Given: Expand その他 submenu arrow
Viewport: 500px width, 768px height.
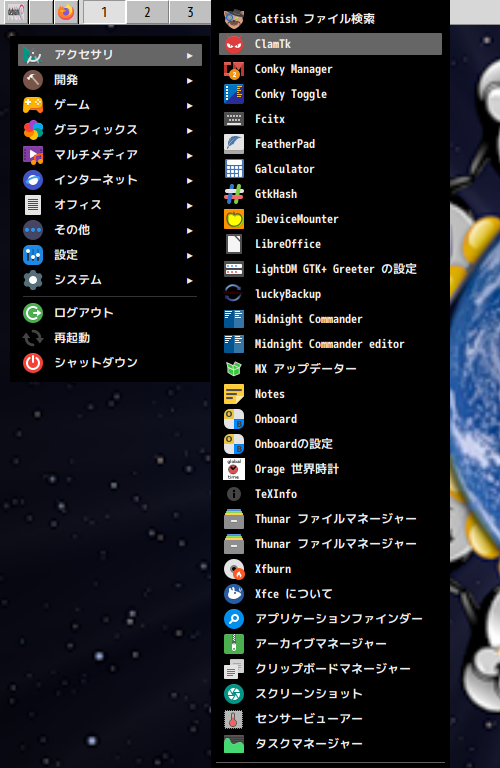Looking at the screenshot, I should coord(190,230).
